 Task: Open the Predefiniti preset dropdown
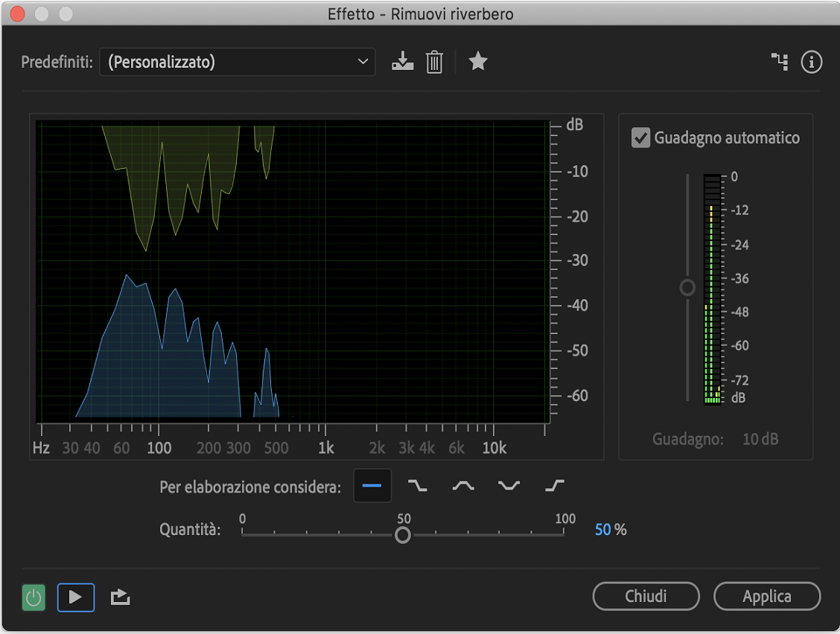238,62
